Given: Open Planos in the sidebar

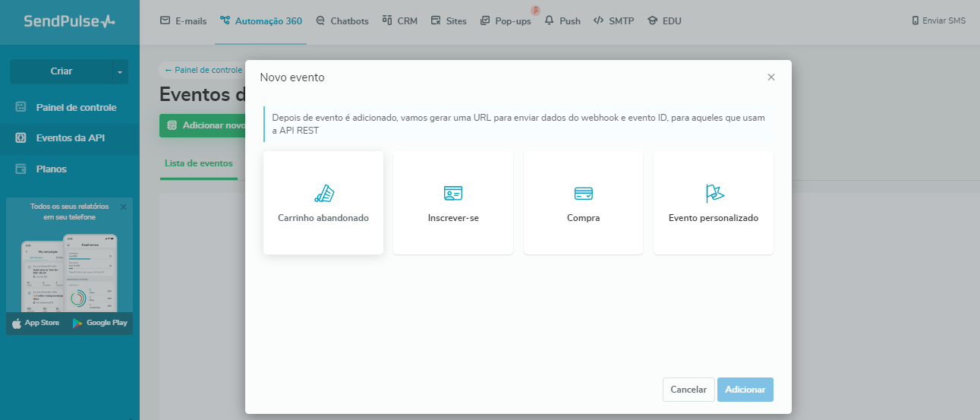Looking at the screenshot, I should coord(51,169).
